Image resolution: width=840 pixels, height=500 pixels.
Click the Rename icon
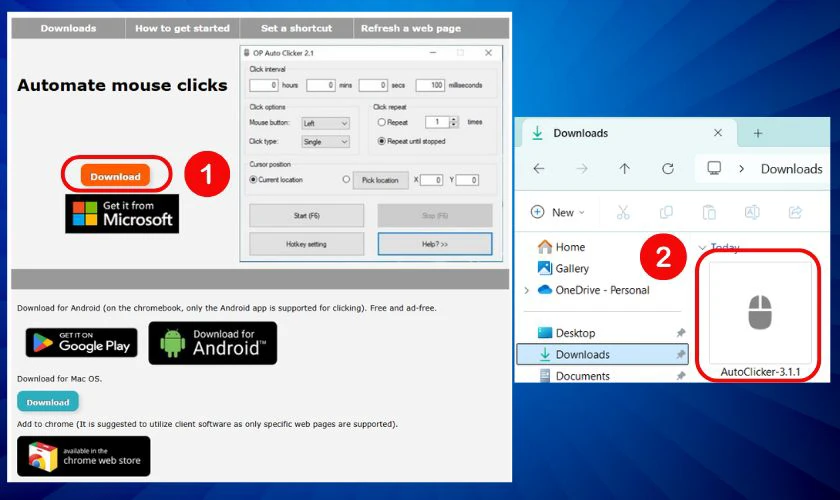coord(752,212)
